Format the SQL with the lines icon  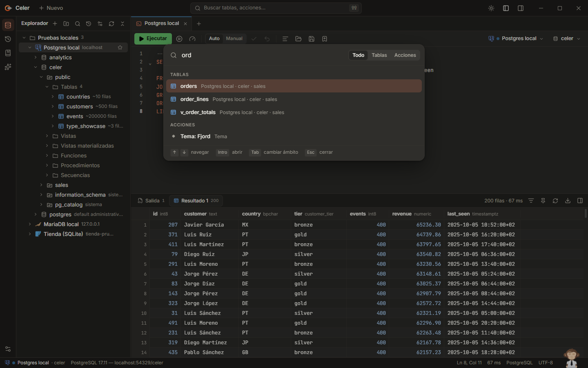pos(285,39)
